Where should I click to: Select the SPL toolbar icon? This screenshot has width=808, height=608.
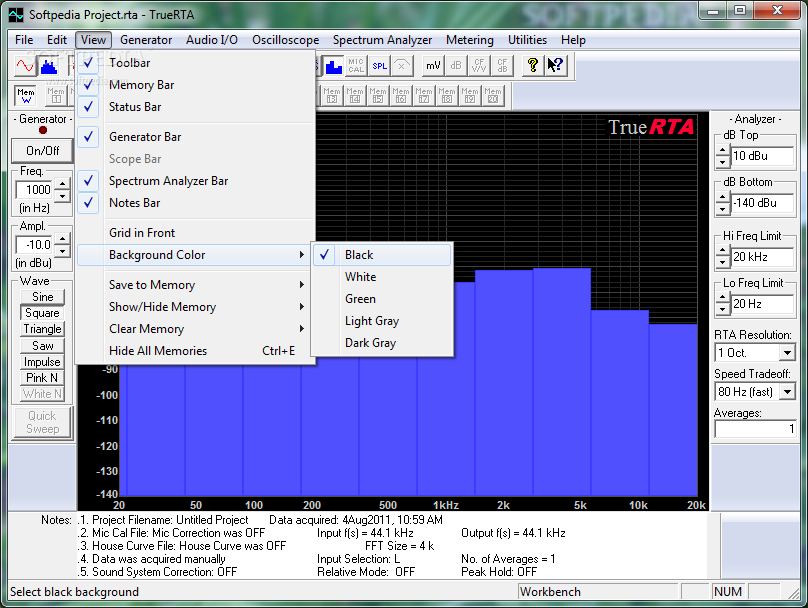coord(379,65)
